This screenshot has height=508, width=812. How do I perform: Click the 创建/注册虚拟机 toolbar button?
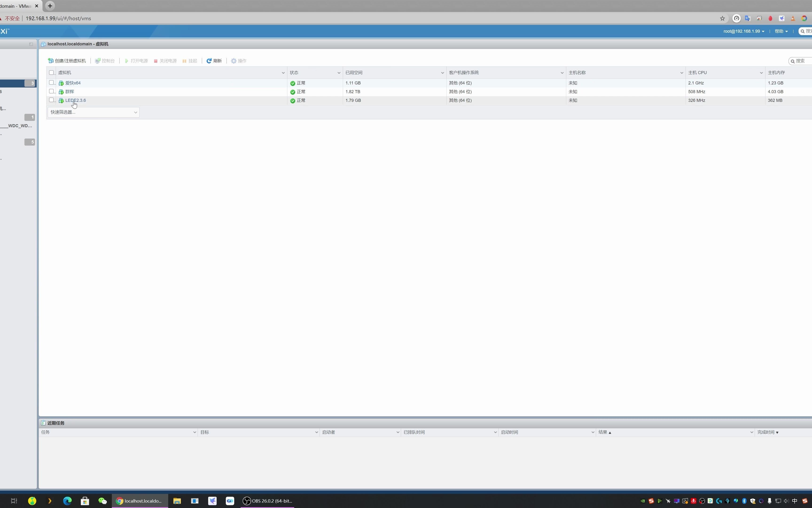[x=67, y=61]
